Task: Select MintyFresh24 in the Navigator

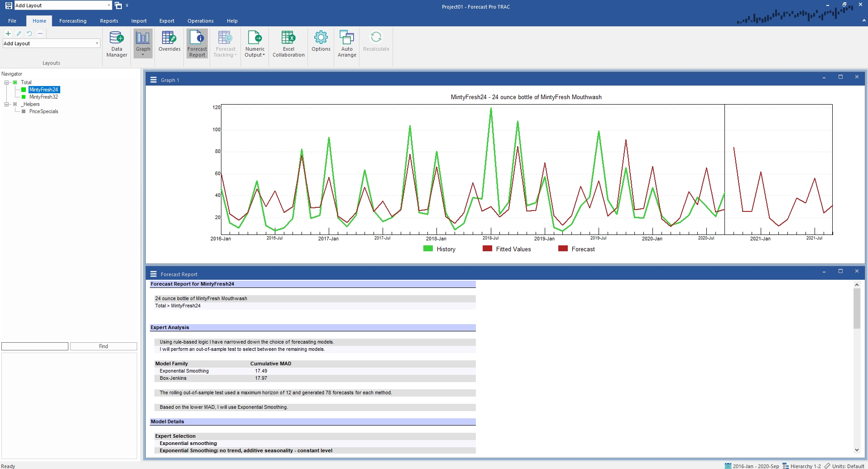Action: pyautogui.click(x=43, y=90)
